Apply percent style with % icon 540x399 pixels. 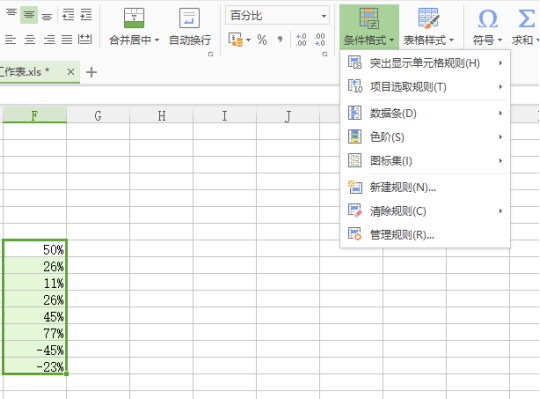click(x=262, y=40)
